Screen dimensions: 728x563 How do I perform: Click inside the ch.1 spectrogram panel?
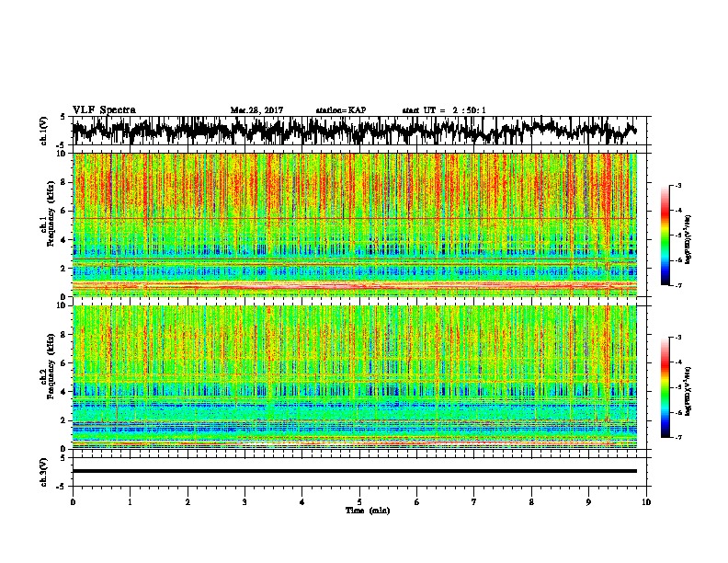point(355,224)
